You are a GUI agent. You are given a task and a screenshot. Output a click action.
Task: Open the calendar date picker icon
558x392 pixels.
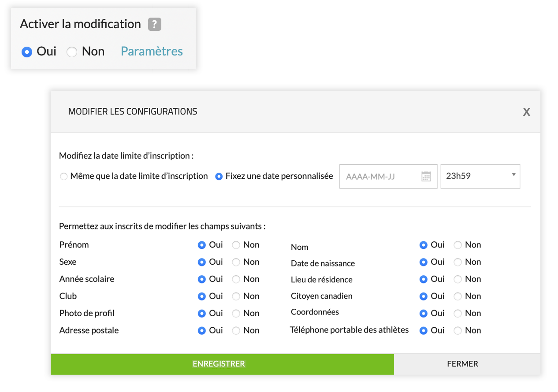[426, 176]
